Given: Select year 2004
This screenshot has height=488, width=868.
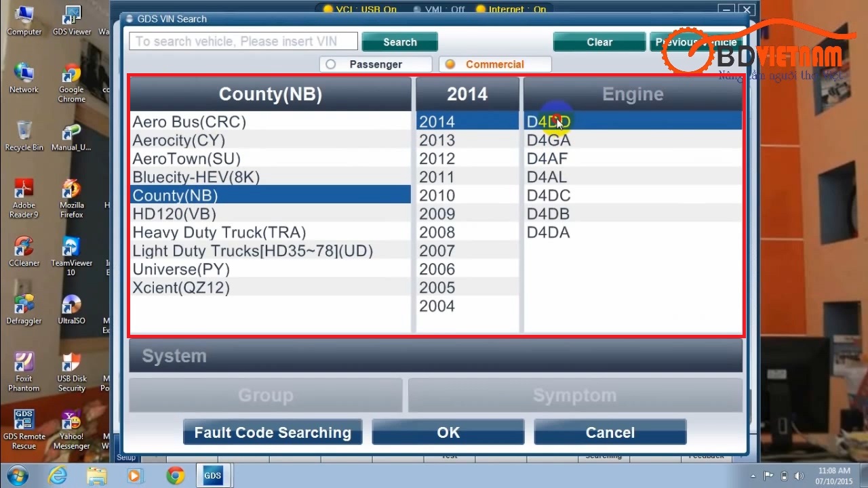Looking at the screenshot, I should [x=467, y=306].
